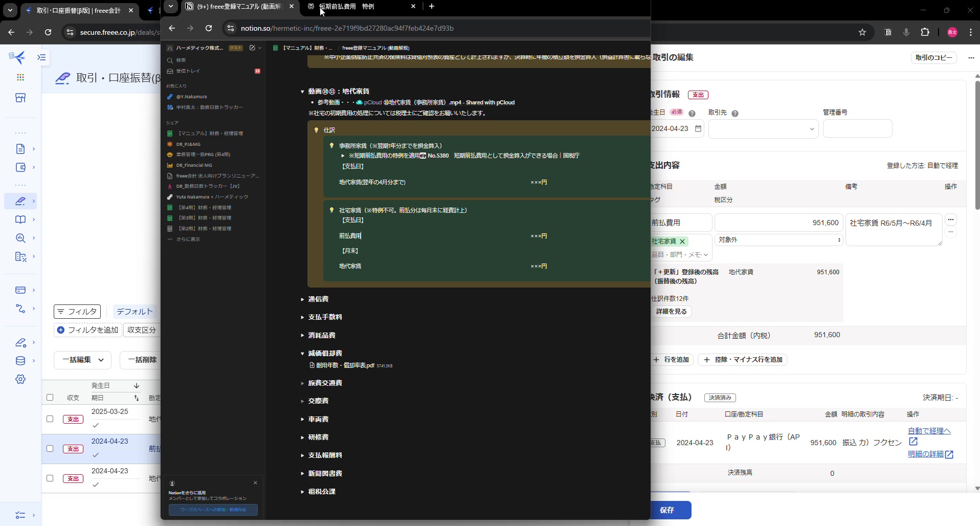
Task: Remove the 社宅家賃 tag with its X
Action: pyautogui.click(x=682, y=242)
